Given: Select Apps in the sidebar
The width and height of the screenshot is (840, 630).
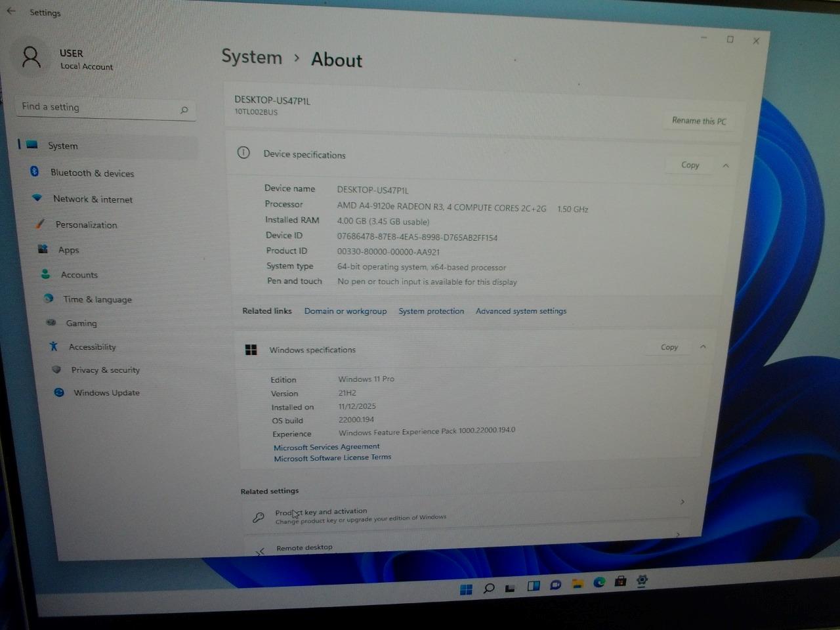Looking at the screenshot, I should (x=68, y=250).
